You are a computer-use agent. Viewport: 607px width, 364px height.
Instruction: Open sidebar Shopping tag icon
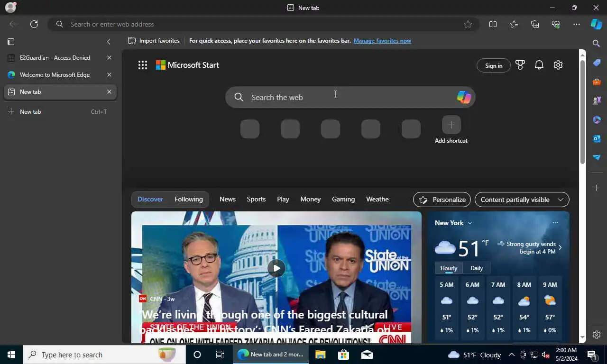597,63
